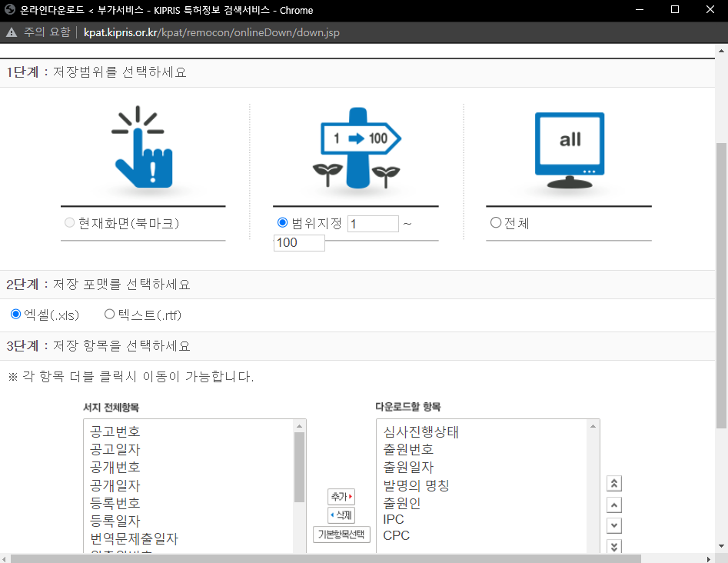Screen dimensions: 728x563
Task: Click the 'all' monitor icon
Action: coord(570,150)
